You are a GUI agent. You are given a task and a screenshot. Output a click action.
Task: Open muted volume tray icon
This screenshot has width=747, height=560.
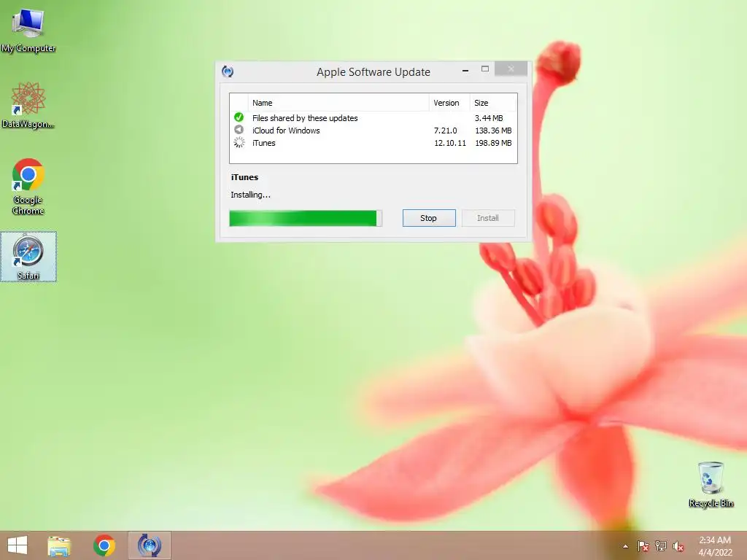tap(678, 546)
